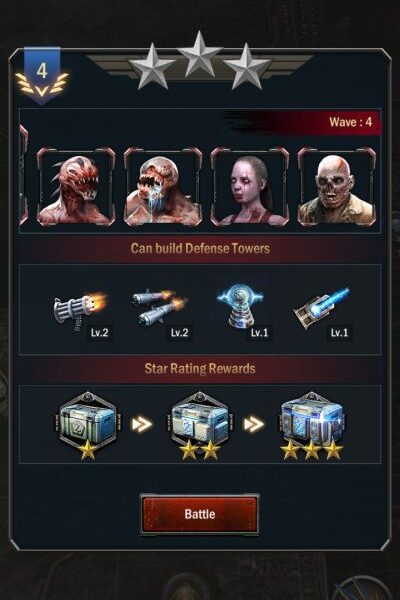Open the two-star reward crate
Viewport: 400px width, 600px height.
click(199, 426)
